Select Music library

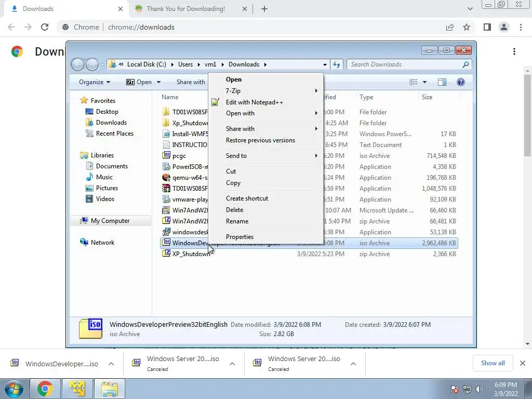click(x=104, y=177)
